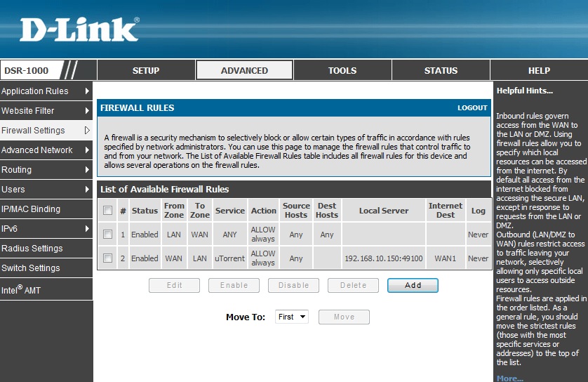Click the Internet Dest column header
588x382 pixels.
click(x=445, y=210)
